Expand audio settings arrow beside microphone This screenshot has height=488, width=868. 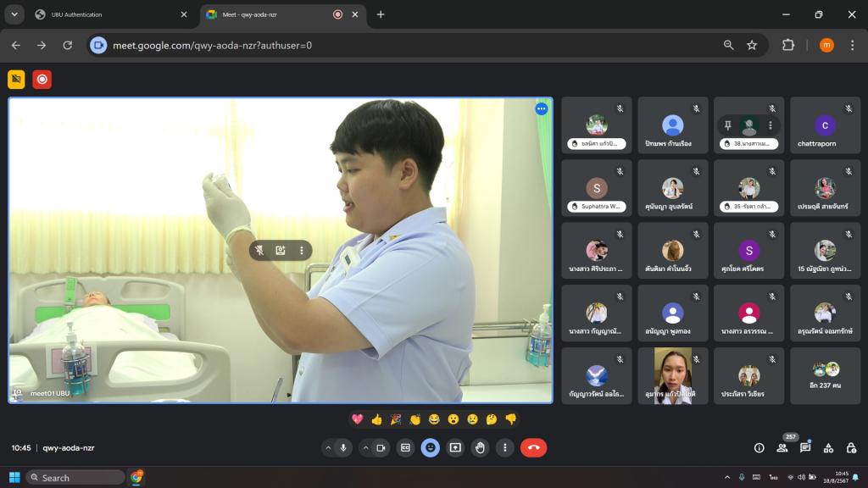coord(328,448)
